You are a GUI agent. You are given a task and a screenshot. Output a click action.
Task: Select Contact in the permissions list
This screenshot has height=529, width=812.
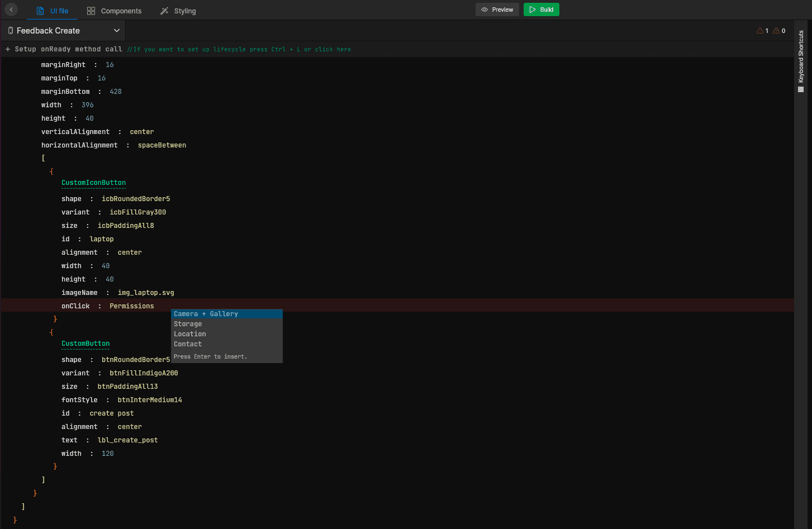[188, 344]
